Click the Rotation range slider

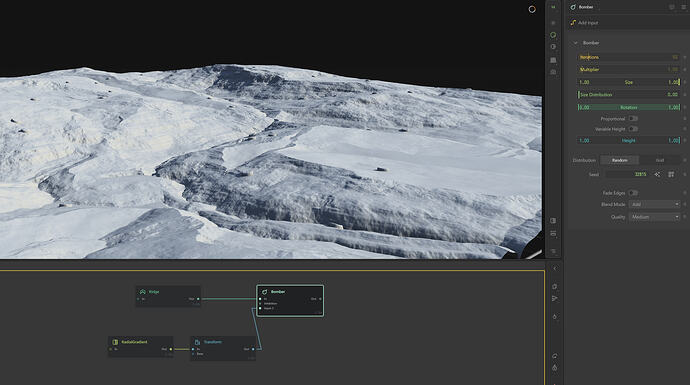pyautogui.click(x=629, y=107)
